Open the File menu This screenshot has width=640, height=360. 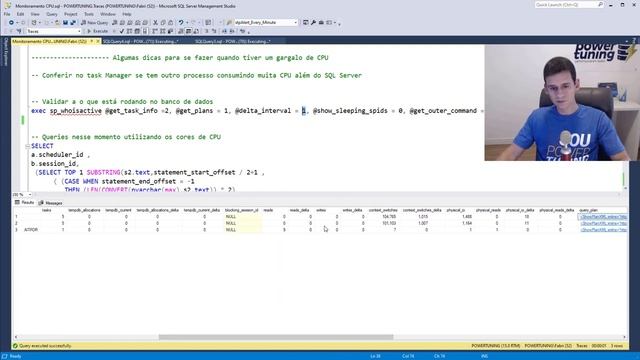click(x=7, y=14)
